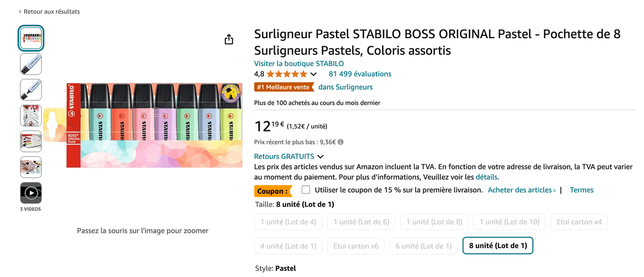Open the 81 499 évaluations link
Screen dimensions: 644x277
coord(360,74)
